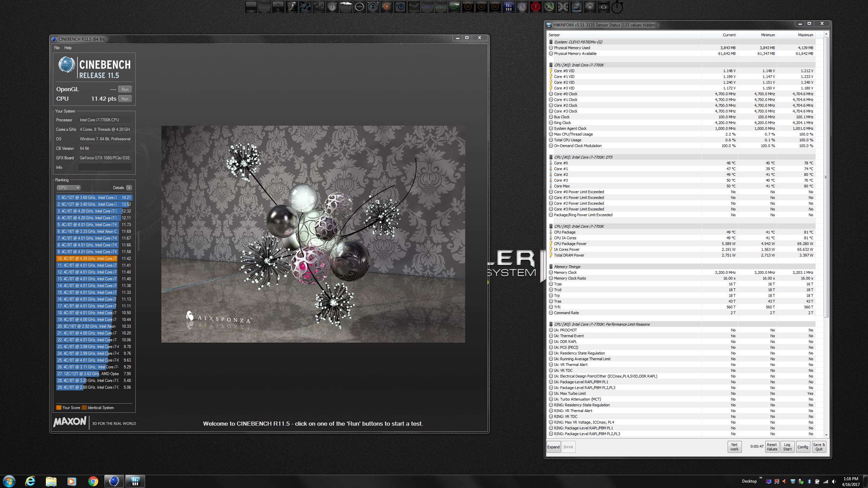868x488 pixels.
Task: Launch HWiNFO from the blue dock icon
Action: click(509, 7)
